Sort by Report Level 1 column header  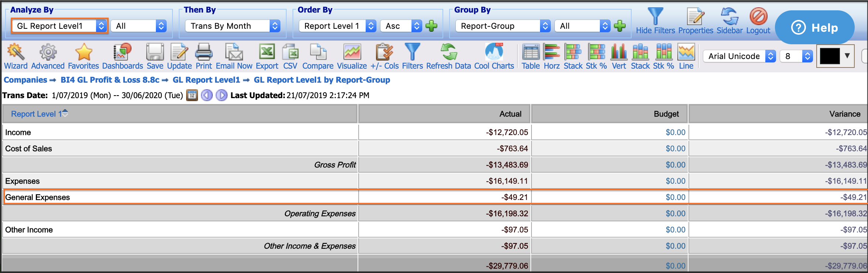pos(36,114)
